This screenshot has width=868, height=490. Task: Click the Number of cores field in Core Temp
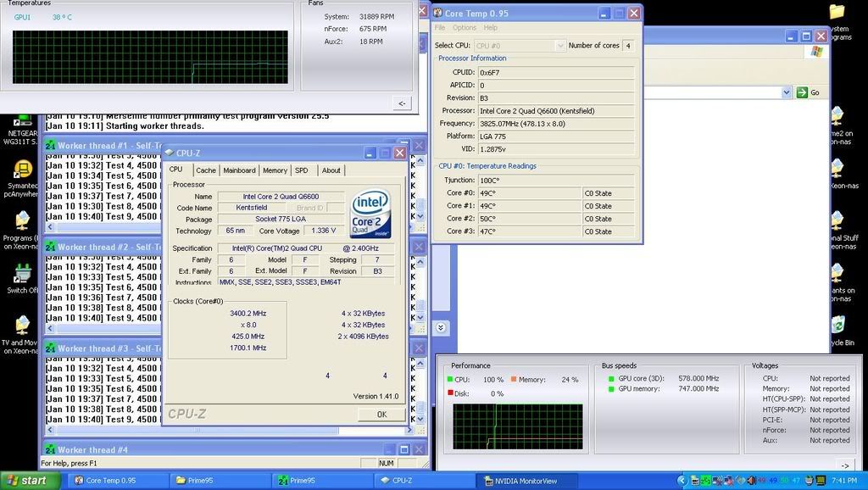(628, 46)
